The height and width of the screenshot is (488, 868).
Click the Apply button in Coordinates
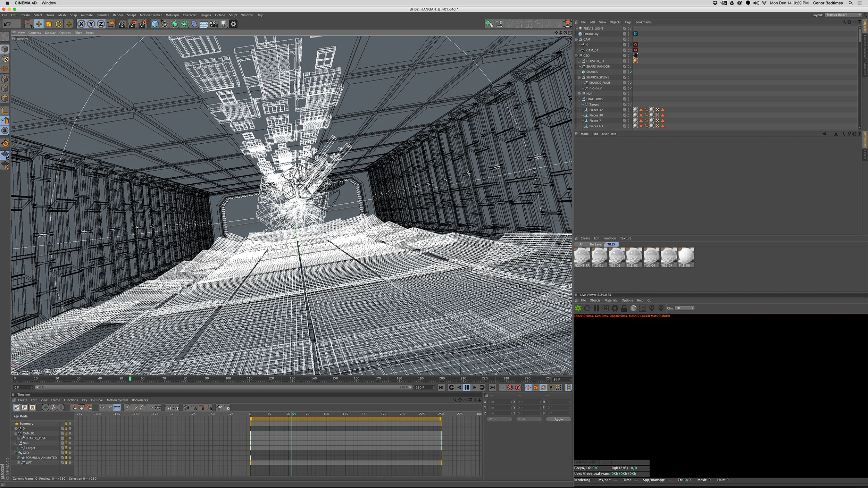point(558,419)
